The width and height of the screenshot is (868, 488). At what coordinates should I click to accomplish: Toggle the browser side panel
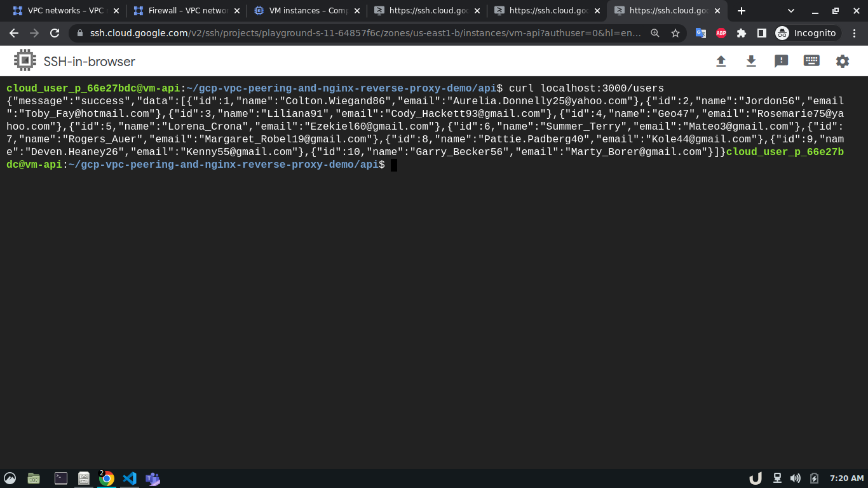pos(762,33)
